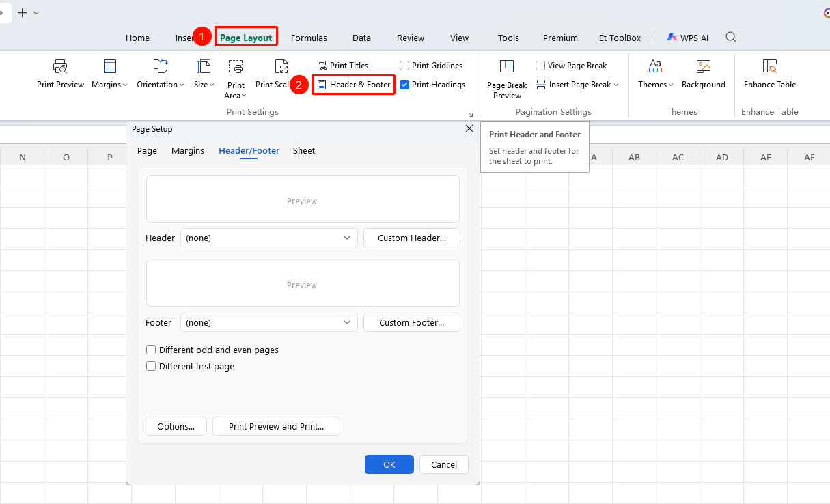The width and height of the screenshot is (830, 504).
Task: Click the Custom Footer... button
Action: coord(412,322)
